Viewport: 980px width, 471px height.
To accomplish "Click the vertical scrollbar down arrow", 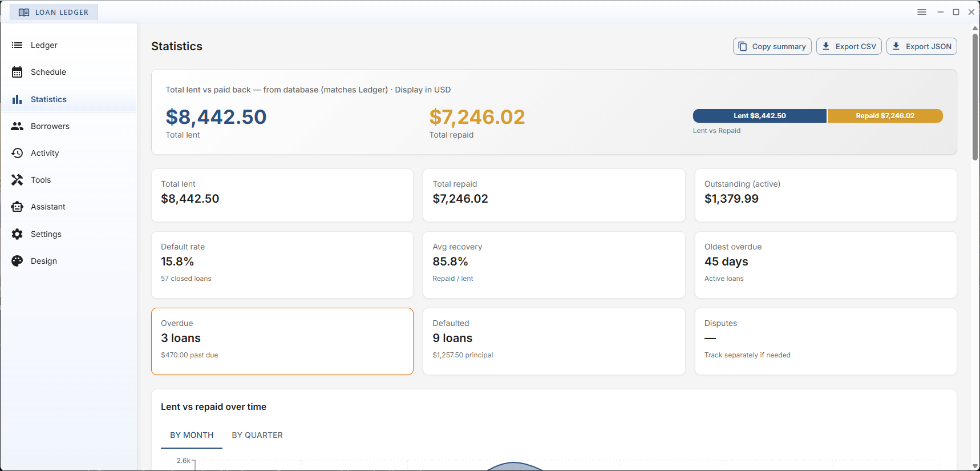I will (975, 466).
